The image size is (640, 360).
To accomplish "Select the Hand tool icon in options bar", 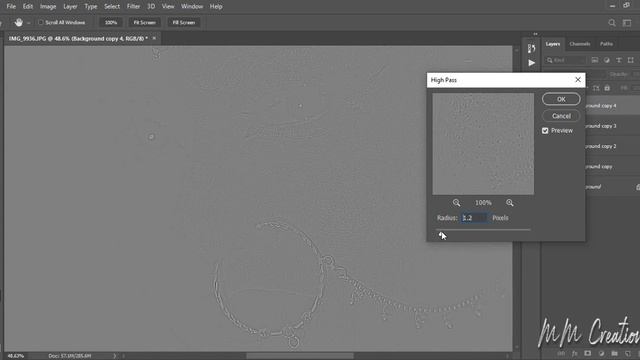I will pyautogui.click(x=18, y=22).
